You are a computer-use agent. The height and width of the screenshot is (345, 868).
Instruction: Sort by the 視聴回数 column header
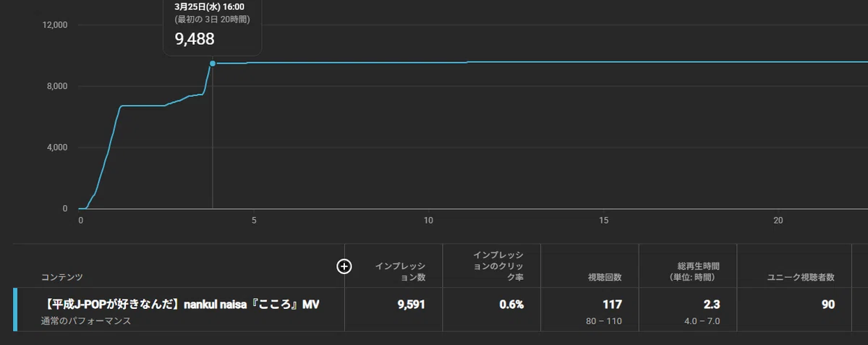pyautogui.click(x=603, y=277)
